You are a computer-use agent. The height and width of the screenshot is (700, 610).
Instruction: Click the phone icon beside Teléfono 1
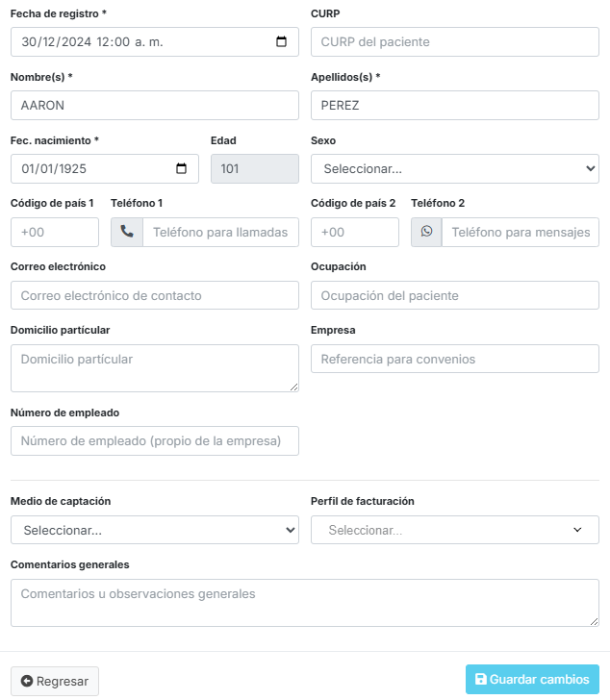(127, 233)
